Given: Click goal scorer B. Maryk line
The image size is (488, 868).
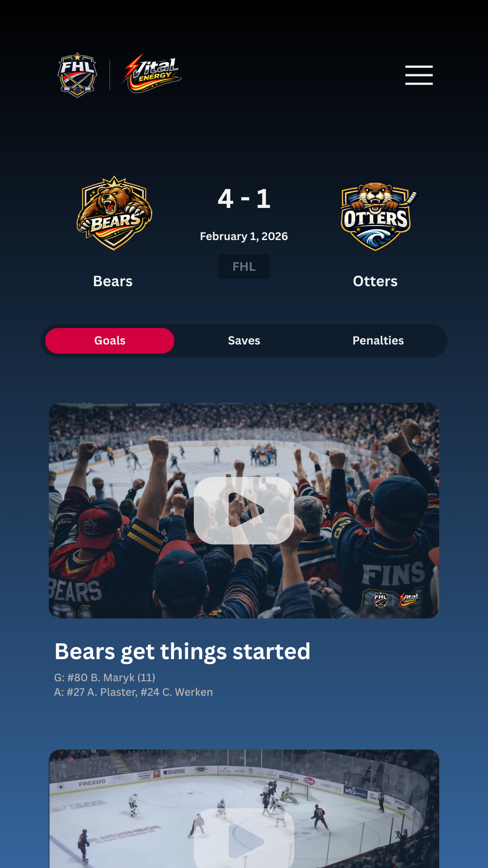Looking at the screenshot, I should coord(105,678).
